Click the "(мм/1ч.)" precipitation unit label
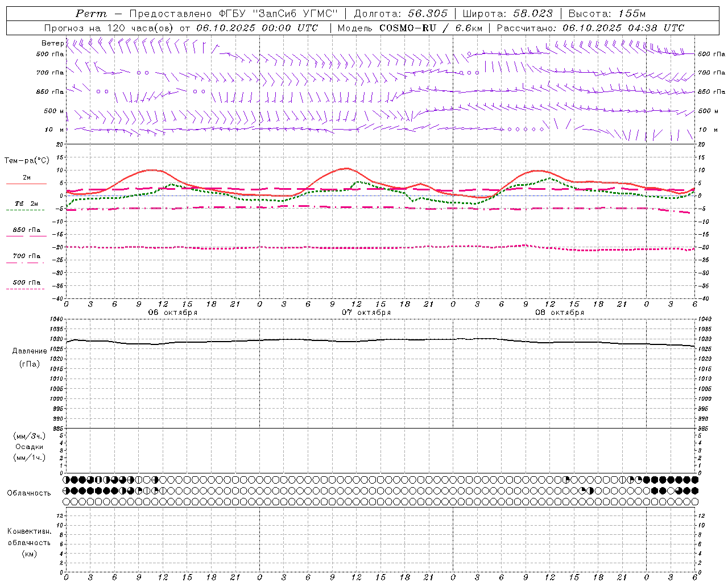The height and width of the screenshot is (582, 728). point(30,458)
